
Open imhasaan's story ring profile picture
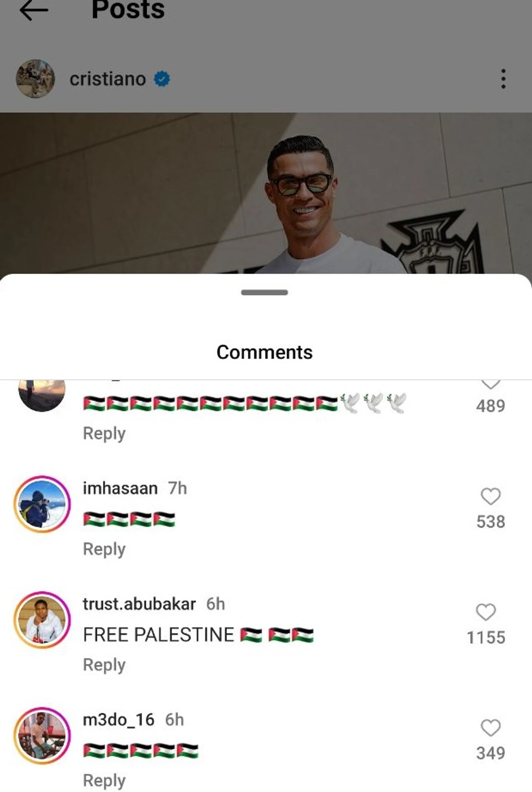coord(42,504)
